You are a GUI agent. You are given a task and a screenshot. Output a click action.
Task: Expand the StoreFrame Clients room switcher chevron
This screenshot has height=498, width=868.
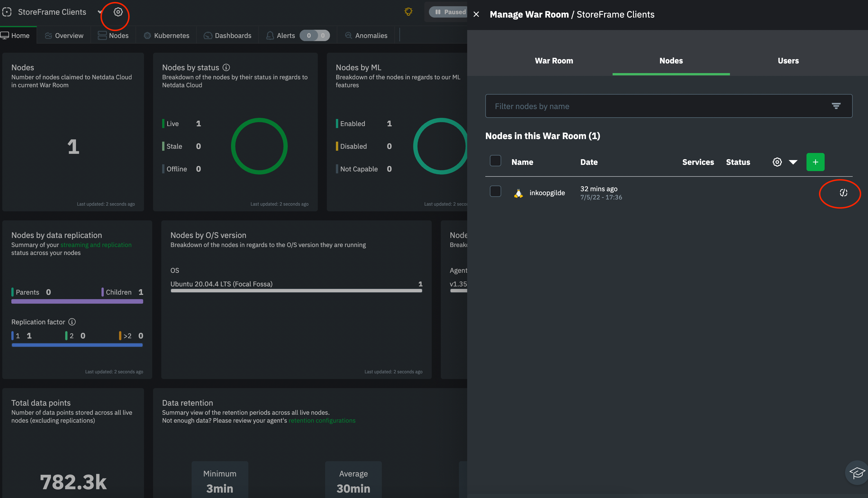(100, 12)
